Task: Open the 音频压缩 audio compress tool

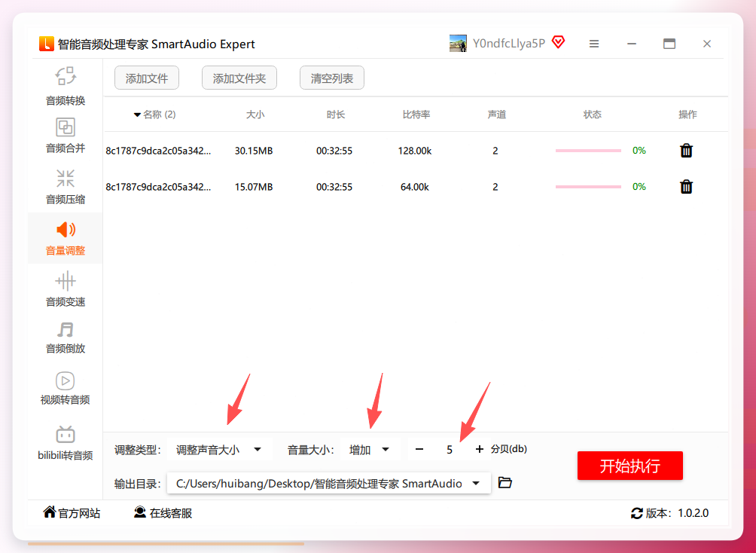Action: pyautogui.click(x=66, y=186)
